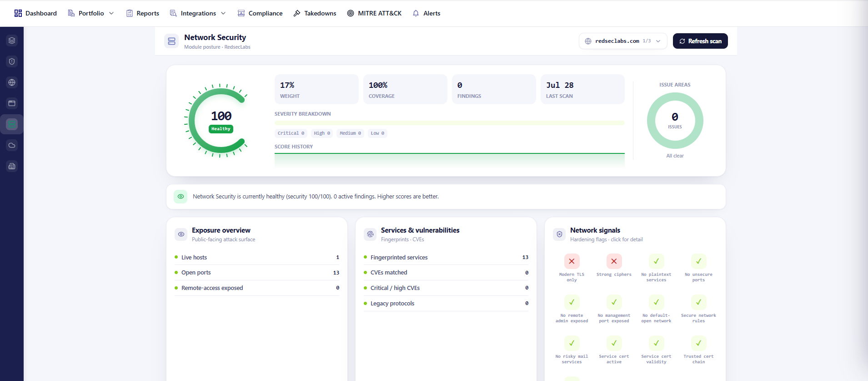The height and width of the screenshot is (381, 868).
Task: Select the Low 0 severity chip
Action: [x=377, y=133]
